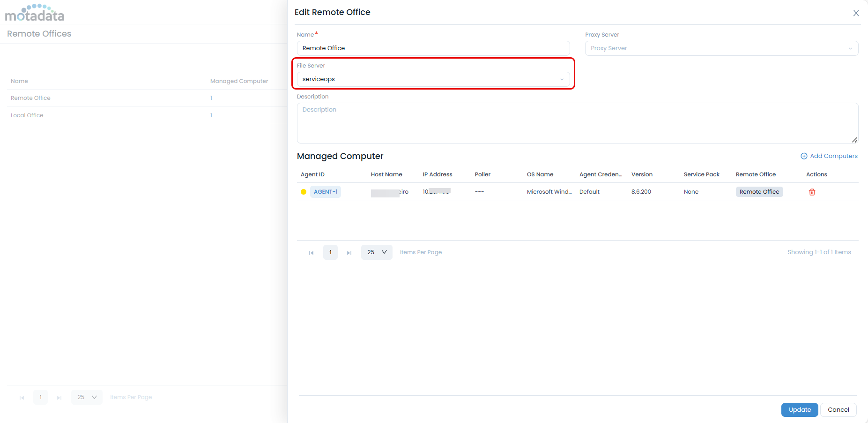Click the yellow status dot for AGENT-1
Viewport: 868px width, 423px height.
[304, 192]
